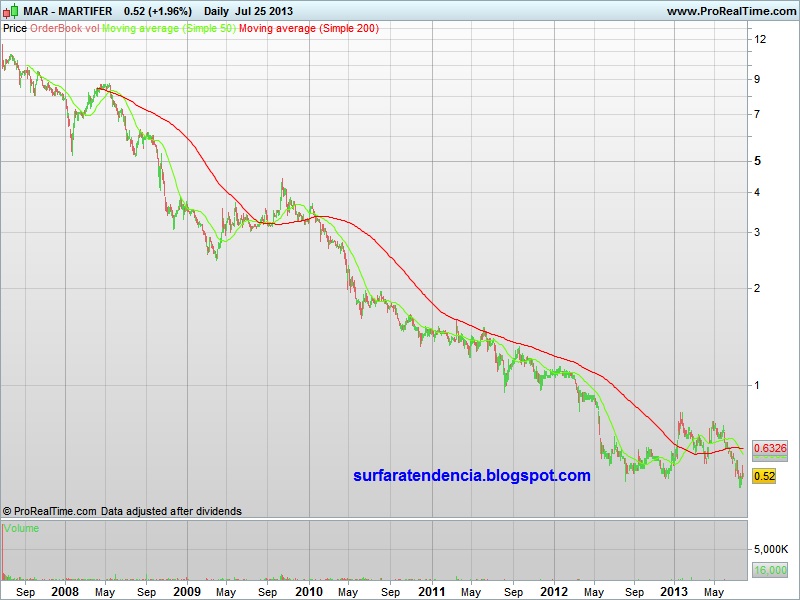The height and width of the screenshot is (600, 800).
Task: Click the '9' price axis label
Action: pyautogui.click(x=757, y=79)
